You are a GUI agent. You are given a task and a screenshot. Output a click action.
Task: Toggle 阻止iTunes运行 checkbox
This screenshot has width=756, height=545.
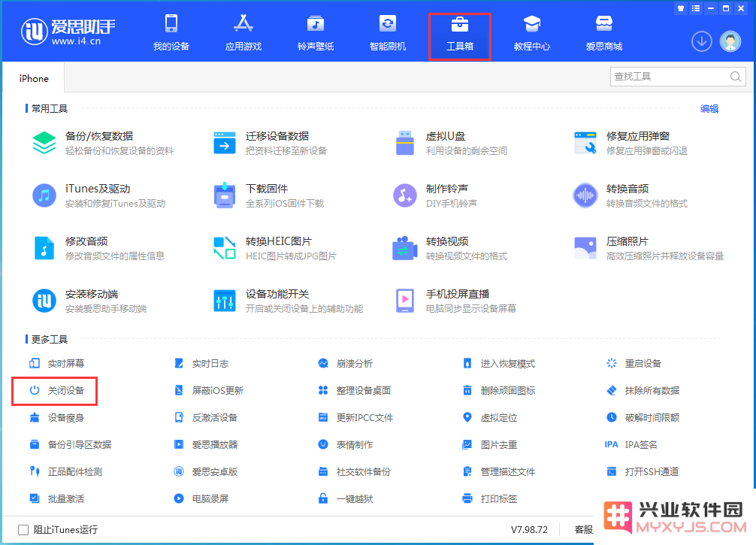[x=23, y=529]
